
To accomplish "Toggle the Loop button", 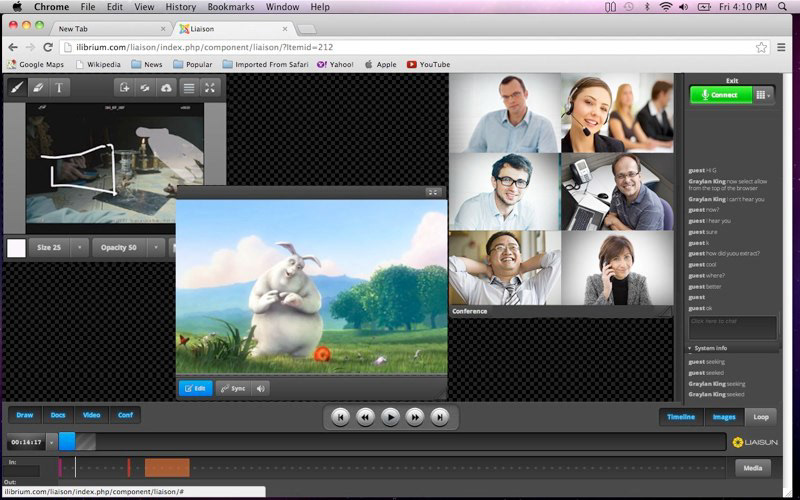I will [x=761, y=417].
